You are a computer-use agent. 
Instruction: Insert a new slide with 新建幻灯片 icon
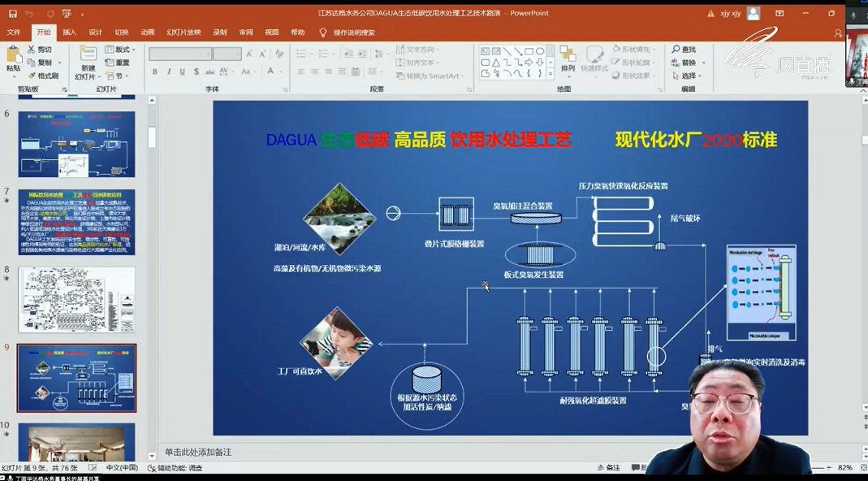[x=88, y=54]
